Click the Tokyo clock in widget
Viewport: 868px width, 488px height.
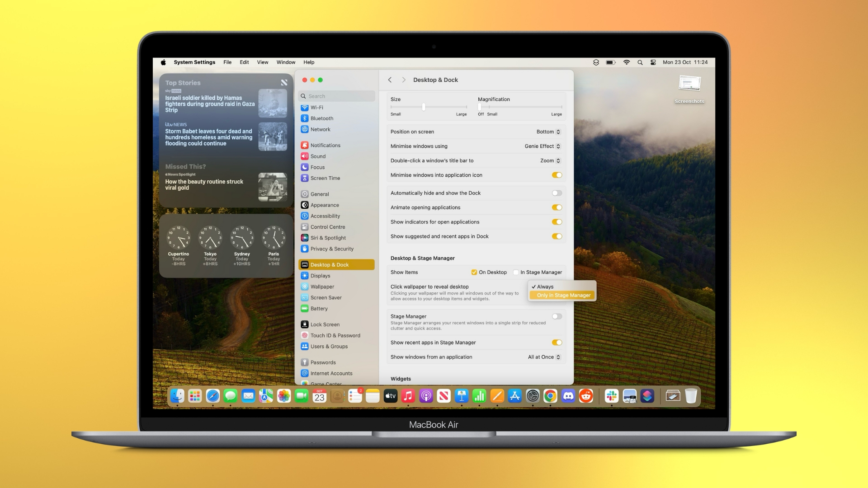point(210,245)
